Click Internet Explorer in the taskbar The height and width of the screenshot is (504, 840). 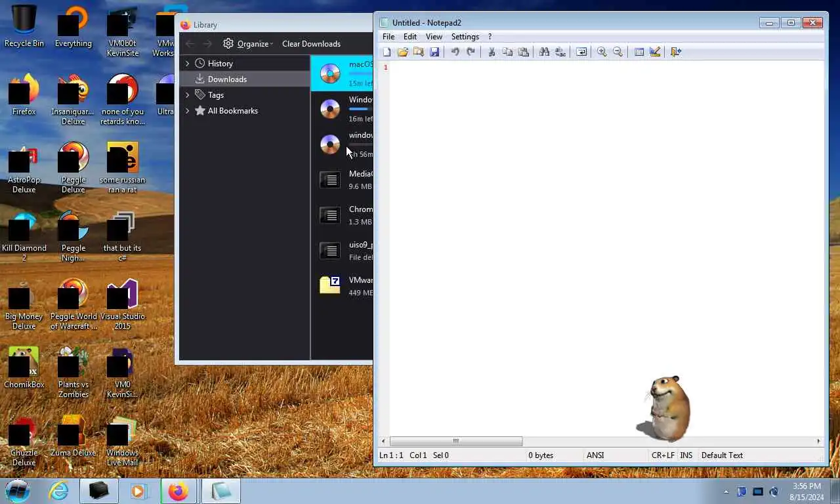tap(58, 491)
